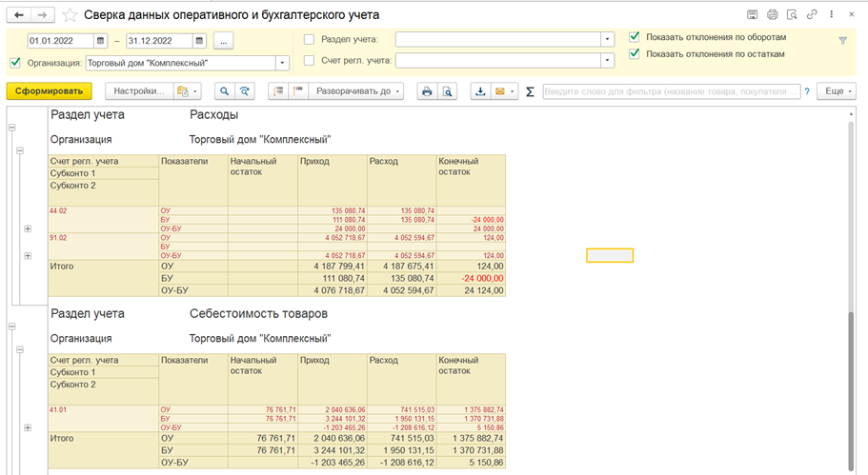Open the Организация dropdown list
Screen dimensions: 868x475
coord(282,63)
